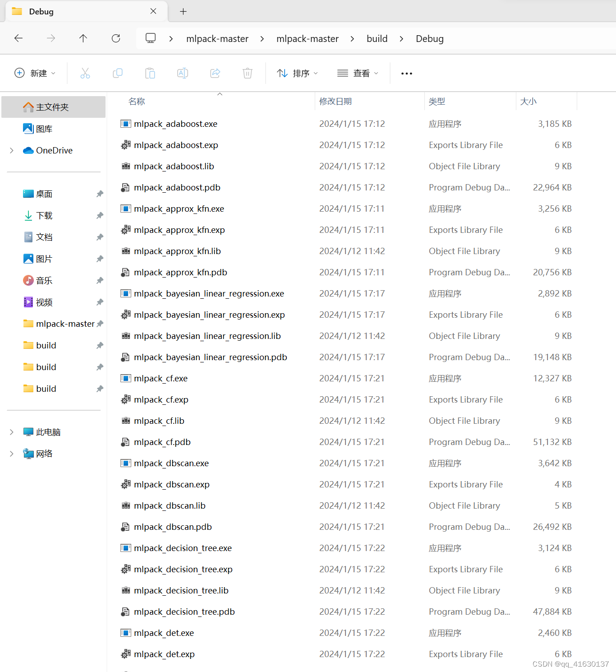Unpin the 桌面 shortcut in the sidebar

tap(100, 194)
